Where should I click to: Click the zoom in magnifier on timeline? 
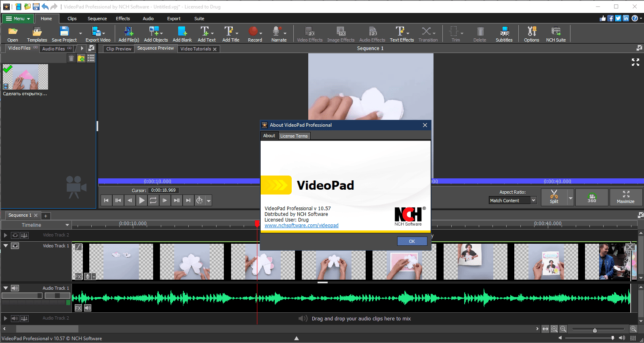coord(633,329)
